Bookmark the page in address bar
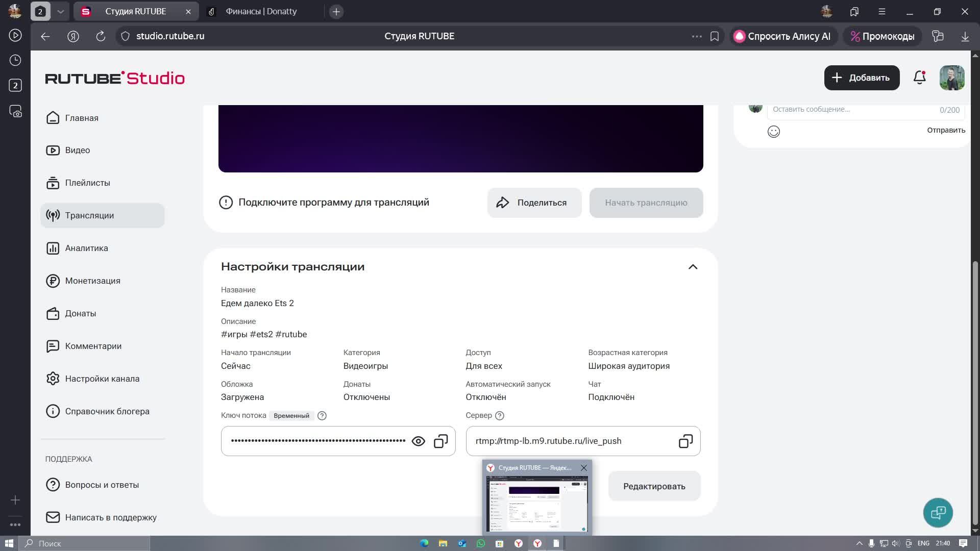980x551 pixels. coord(715,36)
